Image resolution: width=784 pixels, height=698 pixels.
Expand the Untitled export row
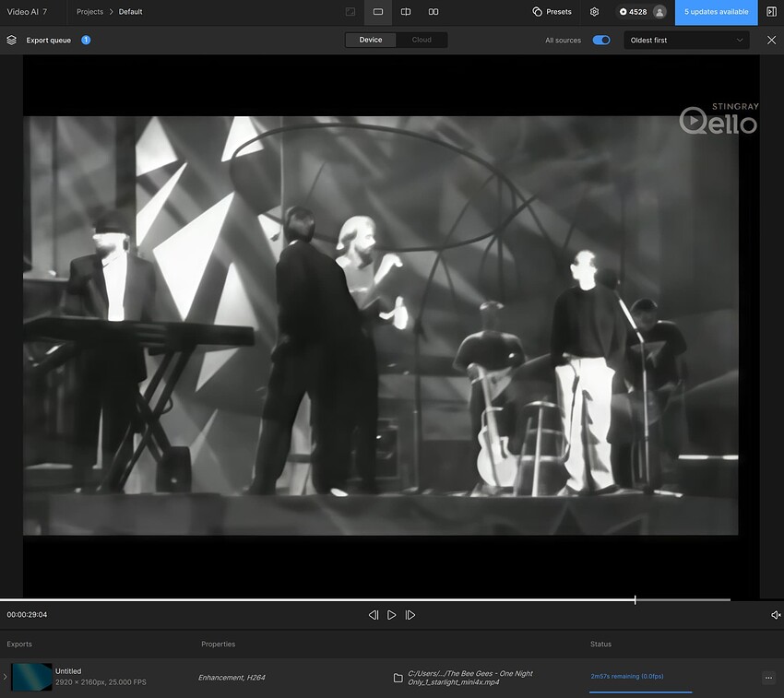point(5,677)
